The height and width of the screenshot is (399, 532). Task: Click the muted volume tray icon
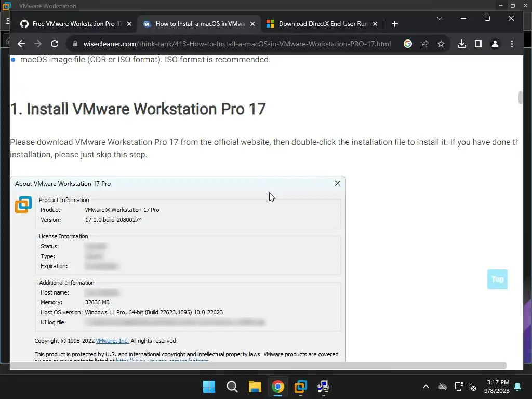(x=472, y=387)
